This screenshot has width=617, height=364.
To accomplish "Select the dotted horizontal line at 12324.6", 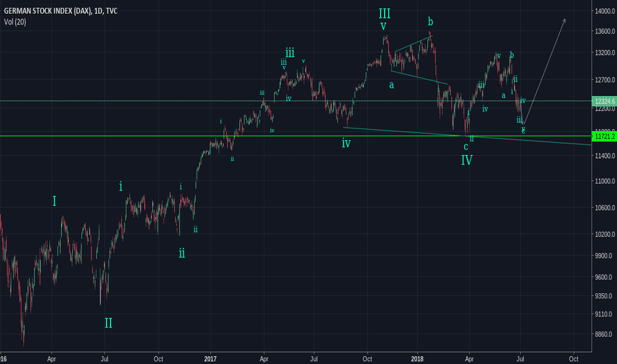I will point(295,101).
